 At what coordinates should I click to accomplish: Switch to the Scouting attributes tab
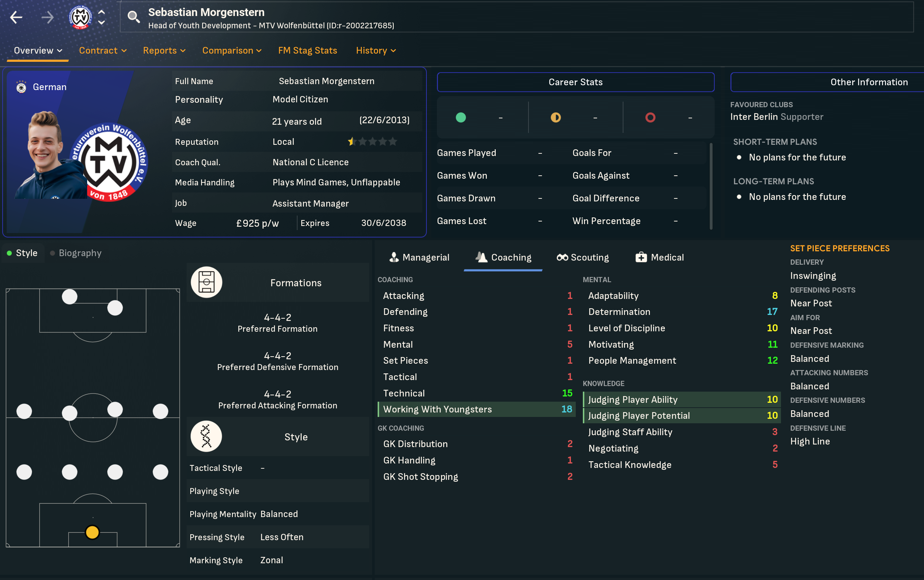(582, 257)
